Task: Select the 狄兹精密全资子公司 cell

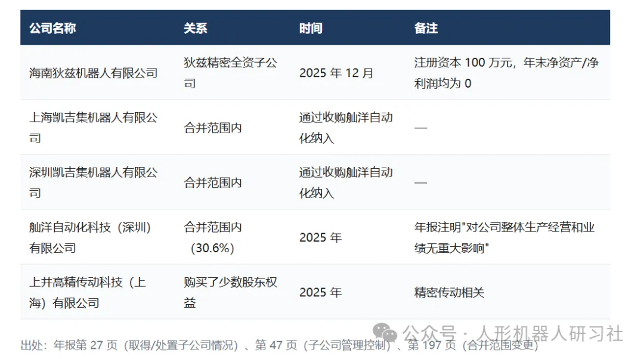Action: pos(230,73)
